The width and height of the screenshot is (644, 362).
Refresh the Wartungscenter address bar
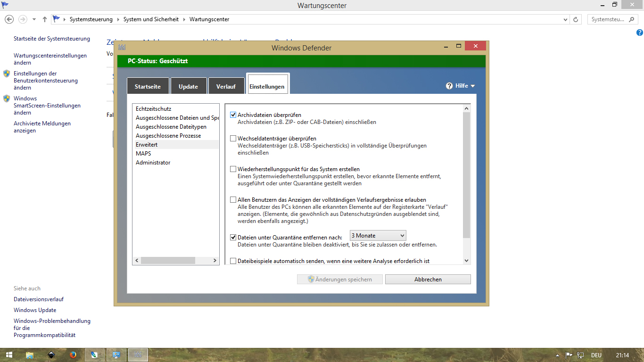576,19
